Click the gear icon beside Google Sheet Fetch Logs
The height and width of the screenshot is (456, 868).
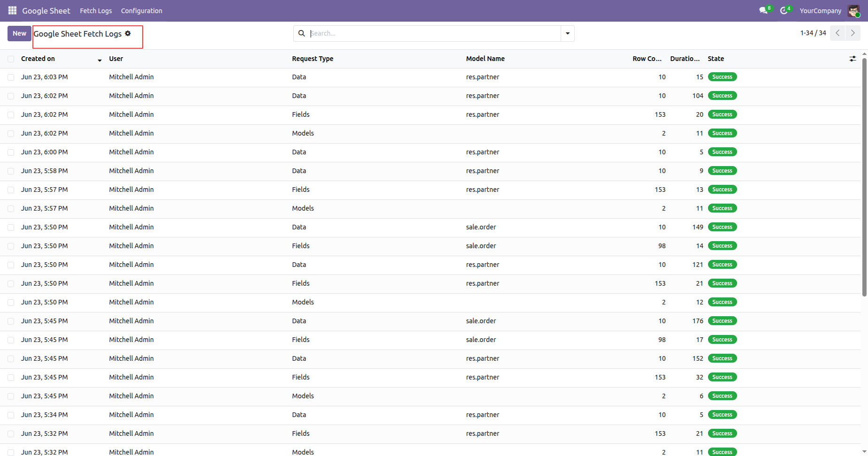tap(128, 33)
